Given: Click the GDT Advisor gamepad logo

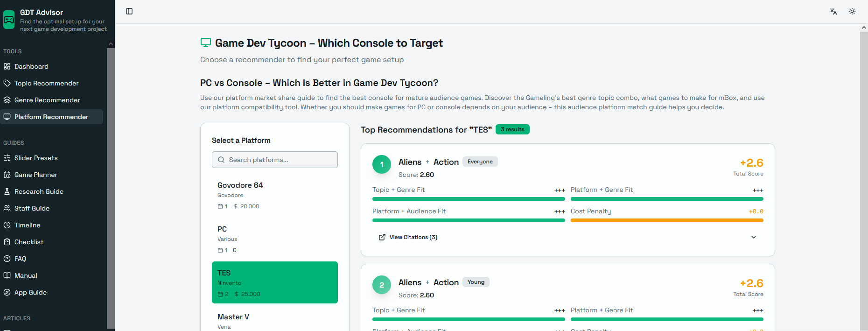Looking at the screenshot, I should [x=9, y=20].
